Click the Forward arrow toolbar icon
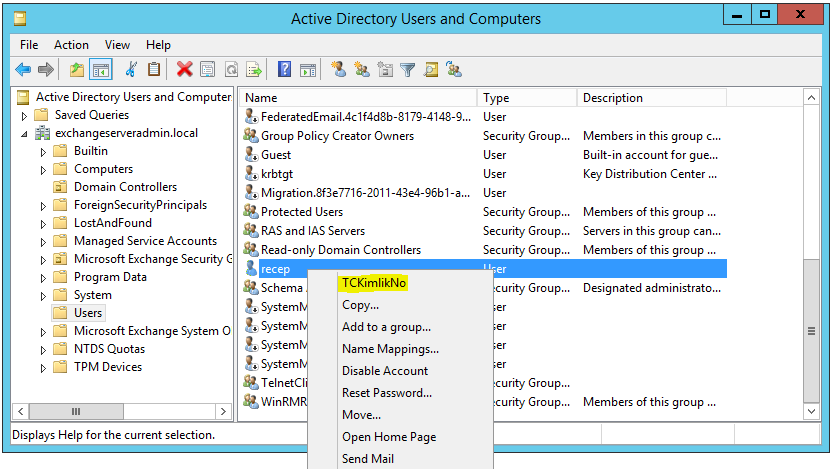Screen dimensions: 835x469 pyautogui.click(x=46, y=69)
